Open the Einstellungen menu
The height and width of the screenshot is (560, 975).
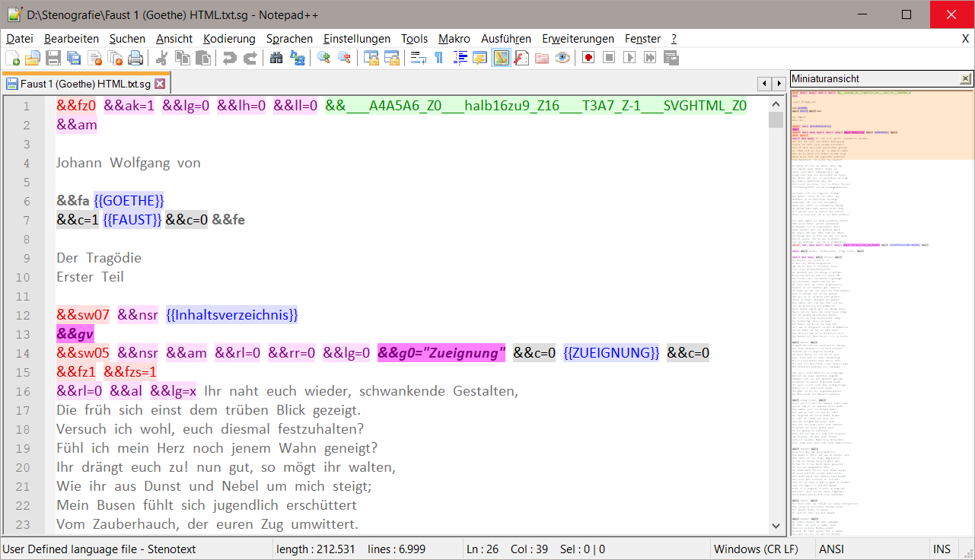coord(356,39)
